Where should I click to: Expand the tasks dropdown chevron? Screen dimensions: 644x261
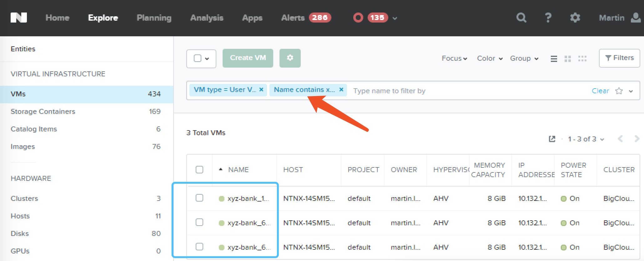(x=395, y=18)
